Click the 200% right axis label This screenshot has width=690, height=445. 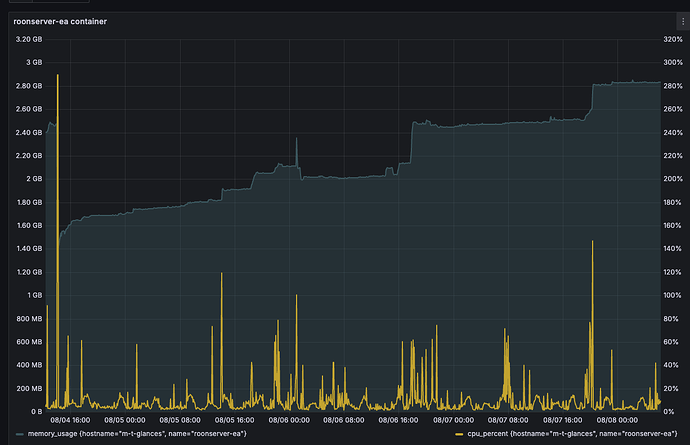point(671,179)
